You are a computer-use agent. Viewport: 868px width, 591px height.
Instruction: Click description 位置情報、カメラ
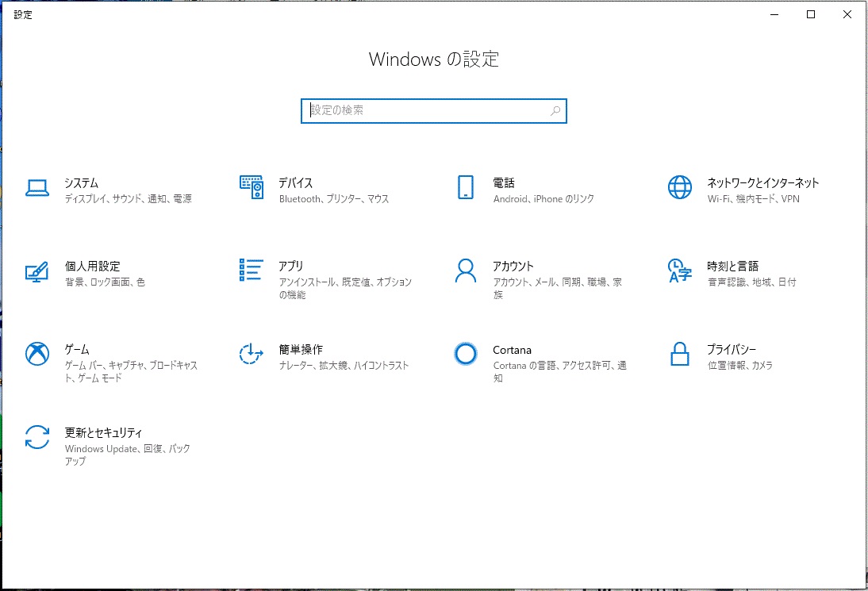click(740, 366)
